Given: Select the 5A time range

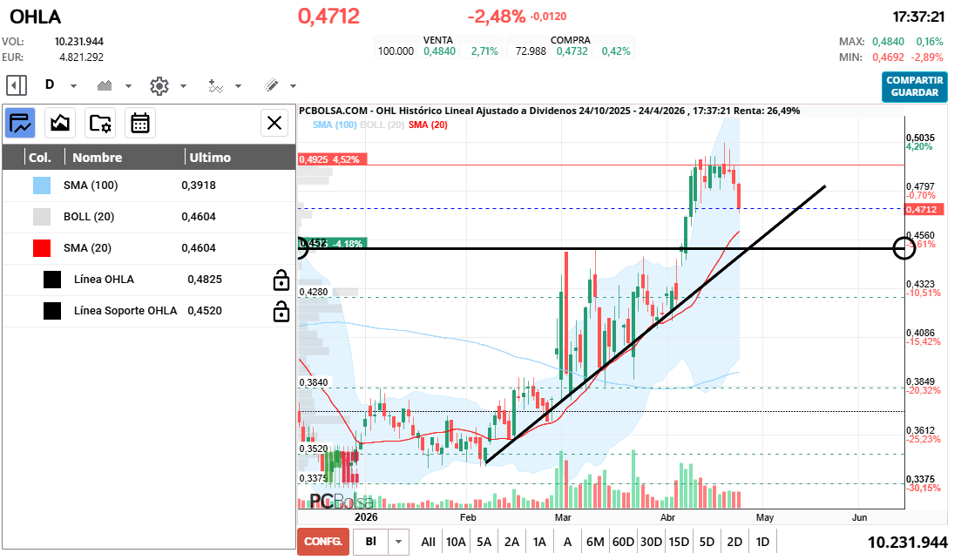Looking at the screenshot, I should 484,543.
